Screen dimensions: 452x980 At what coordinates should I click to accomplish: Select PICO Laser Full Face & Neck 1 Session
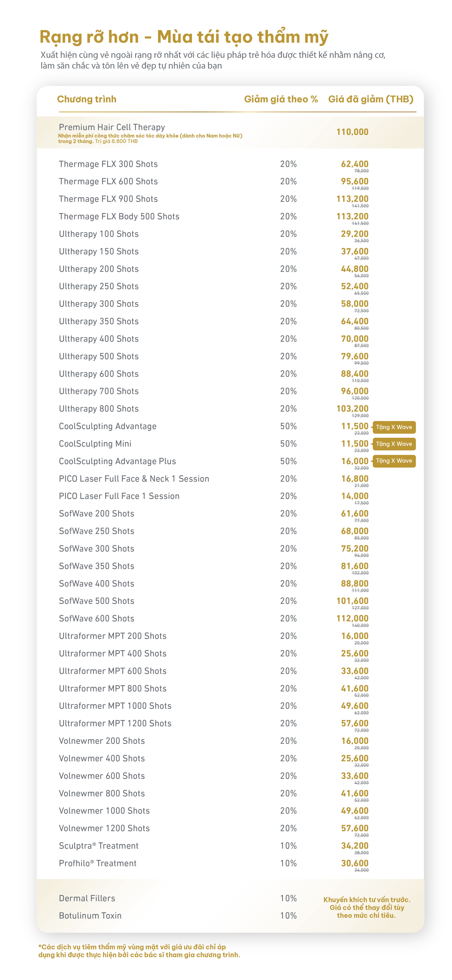[x=134, y=479]
